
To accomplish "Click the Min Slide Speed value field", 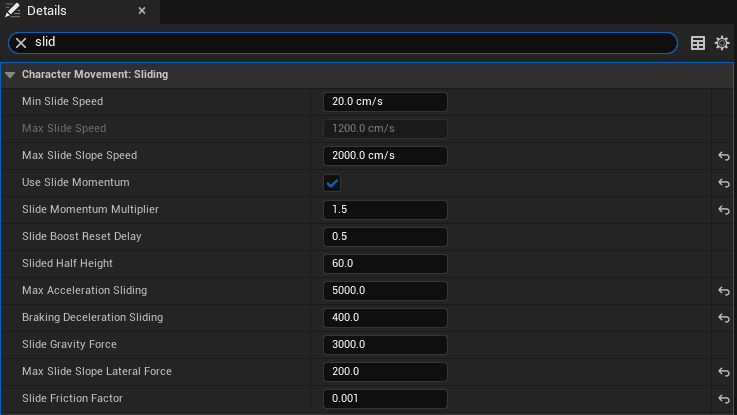I will tap(385, 102).
